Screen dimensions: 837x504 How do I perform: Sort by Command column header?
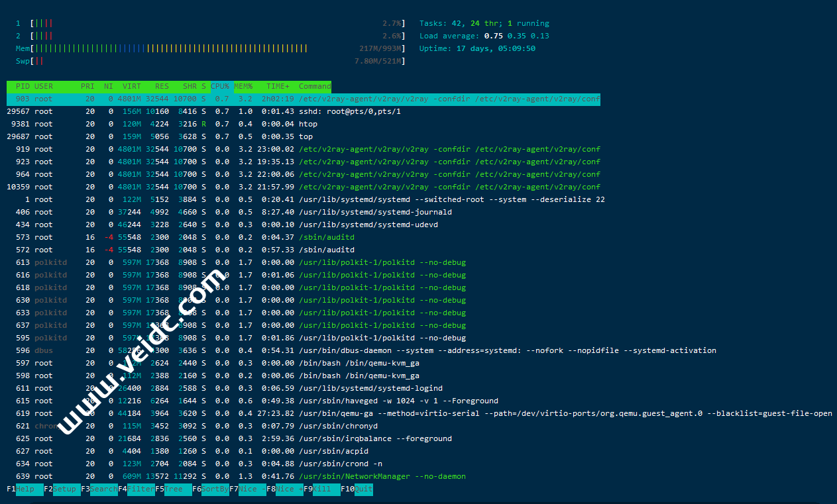point(315,86)
